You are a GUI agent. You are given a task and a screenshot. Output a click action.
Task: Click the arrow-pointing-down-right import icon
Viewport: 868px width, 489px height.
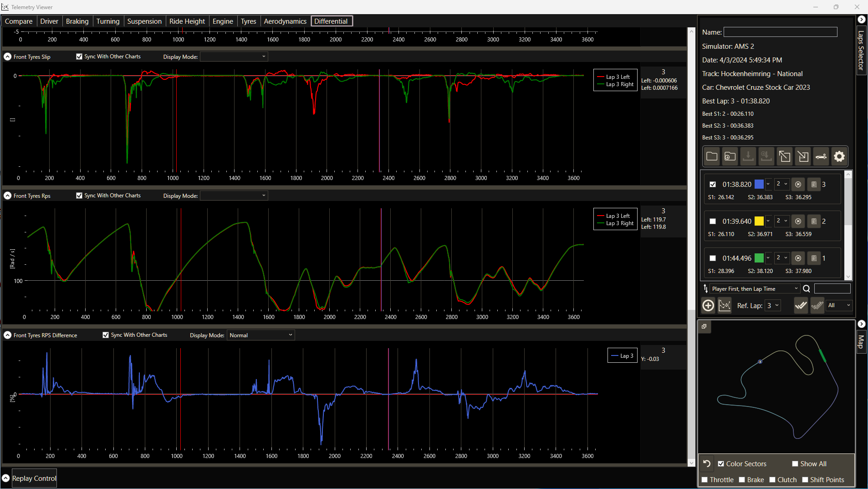click(803, 157)
